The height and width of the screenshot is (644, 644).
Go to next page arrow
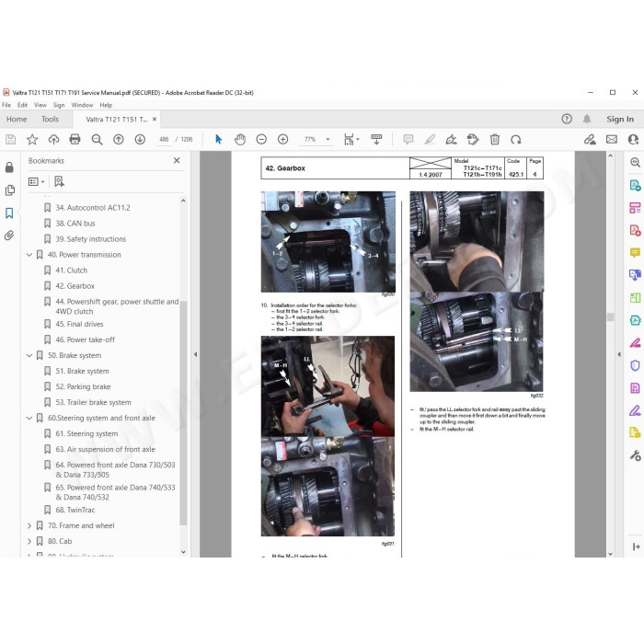pyautogui.click(x=140, y=140)
